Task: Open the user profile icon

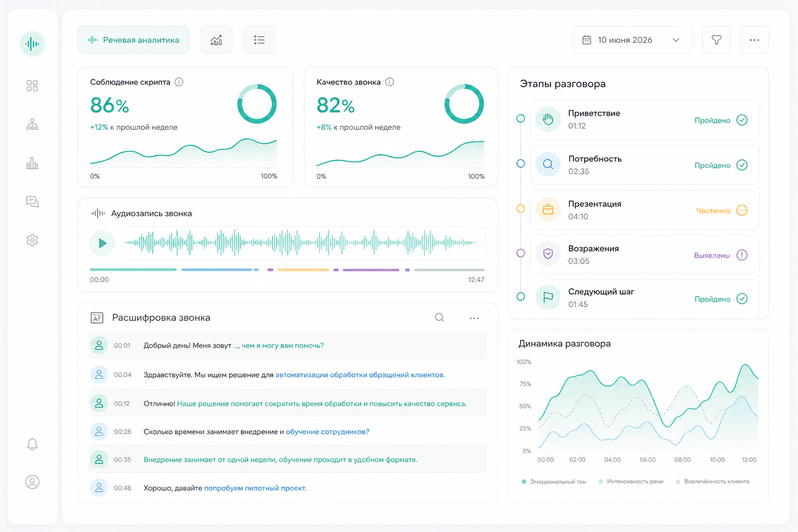Action: (x=32, y=482)
